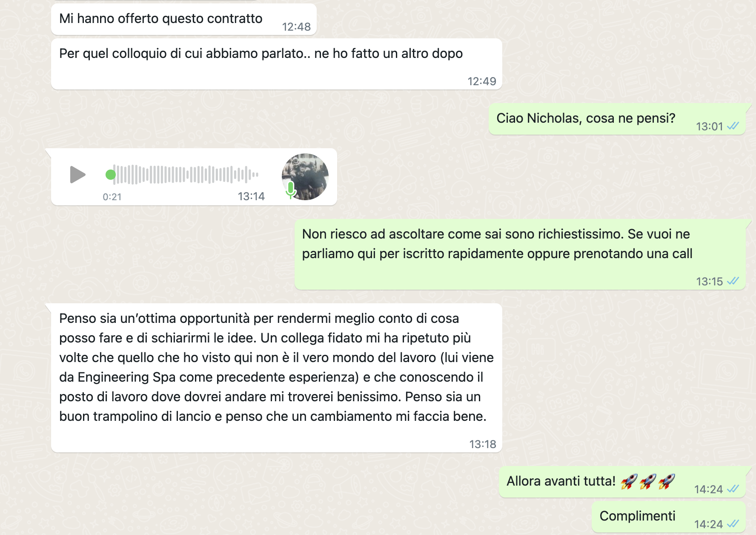Viewport: 756px width, 535px height.
Task: Click the 13:14 timestamp on voice message
Action: (251, 196)
